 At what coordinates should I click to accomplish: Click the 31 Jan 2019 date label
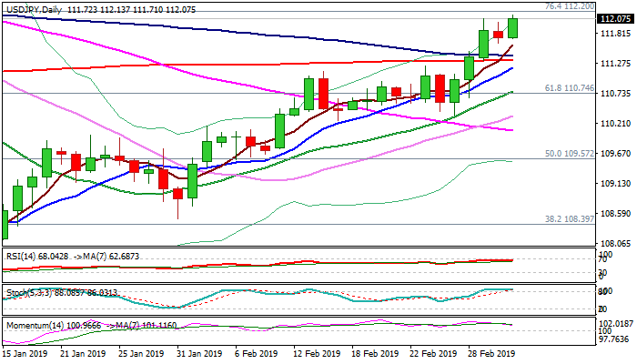point(197,353)
